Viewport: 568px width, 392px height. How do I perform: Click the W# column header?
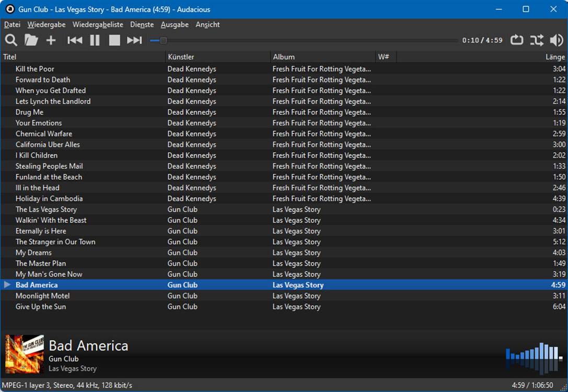click(386, 57)
